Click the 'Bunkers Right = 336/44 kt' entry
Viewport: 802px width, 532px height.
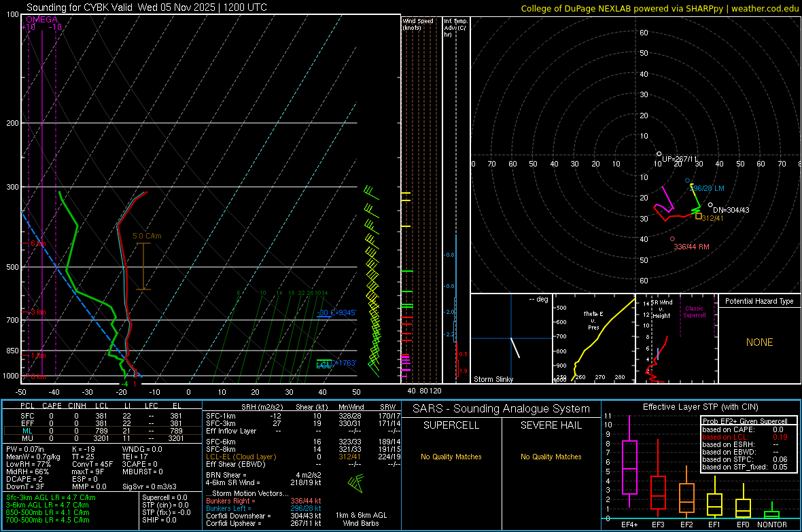point(264,501)
